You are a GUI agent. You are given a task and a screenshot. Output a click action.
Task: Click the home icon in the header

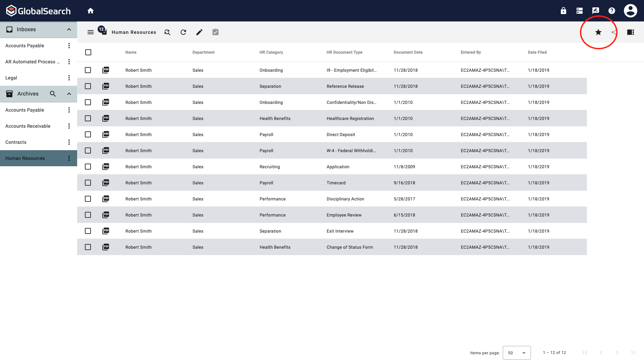(x=90, y=11)
